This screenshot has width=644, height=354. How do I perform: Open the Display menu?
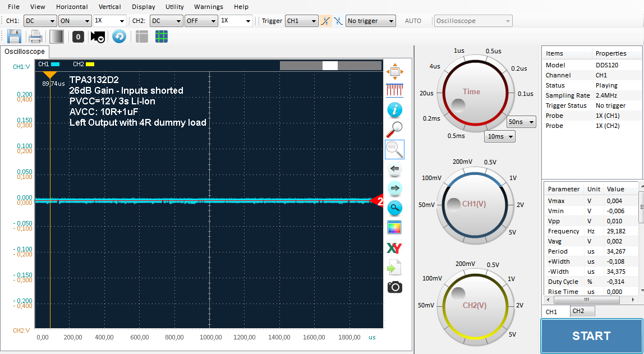point(144,7)
